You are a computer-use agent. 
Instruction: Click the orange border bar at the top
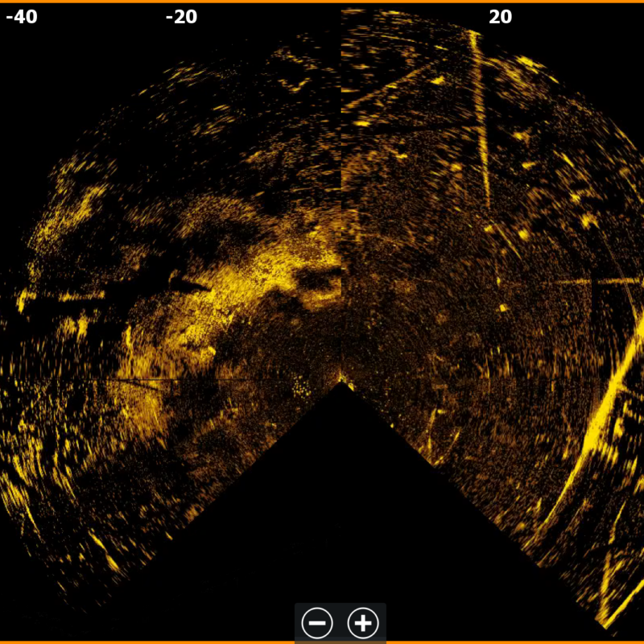pyautogui.click(x=322, y=2)
